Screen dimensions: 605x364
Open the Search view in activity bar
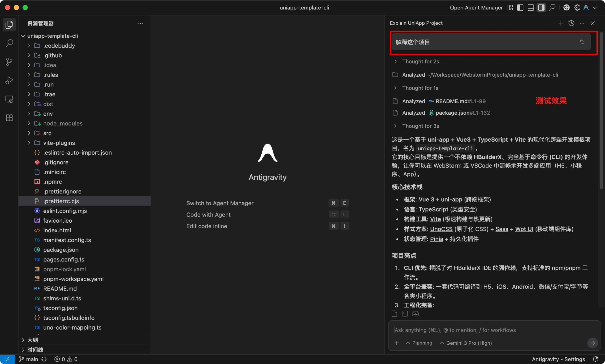[x=9, y=43]
